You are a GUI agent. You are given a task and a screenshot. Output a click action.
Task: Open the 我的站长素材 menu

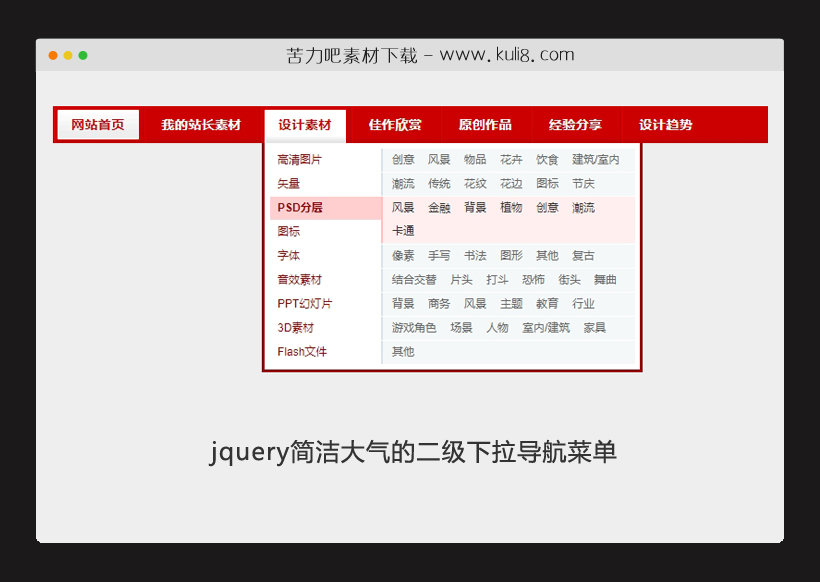tap(199, 125)
